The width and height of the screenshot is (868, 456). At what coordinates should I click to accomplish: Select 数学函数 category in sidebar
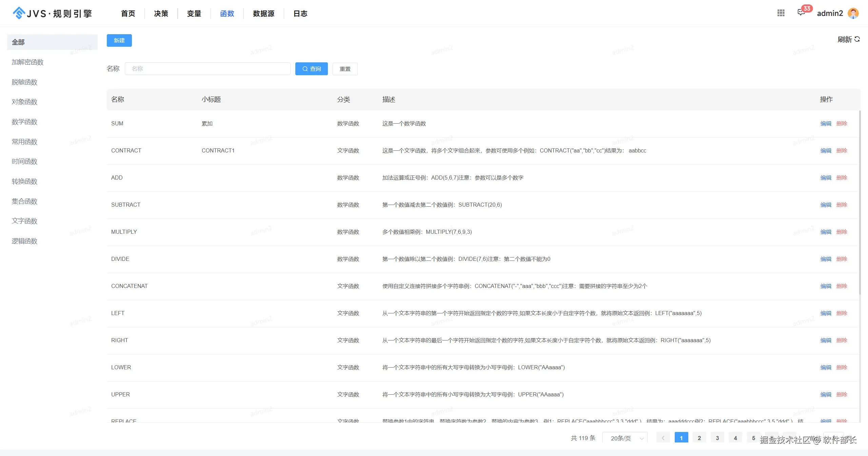pyautogui.click(x=24, y=122)
